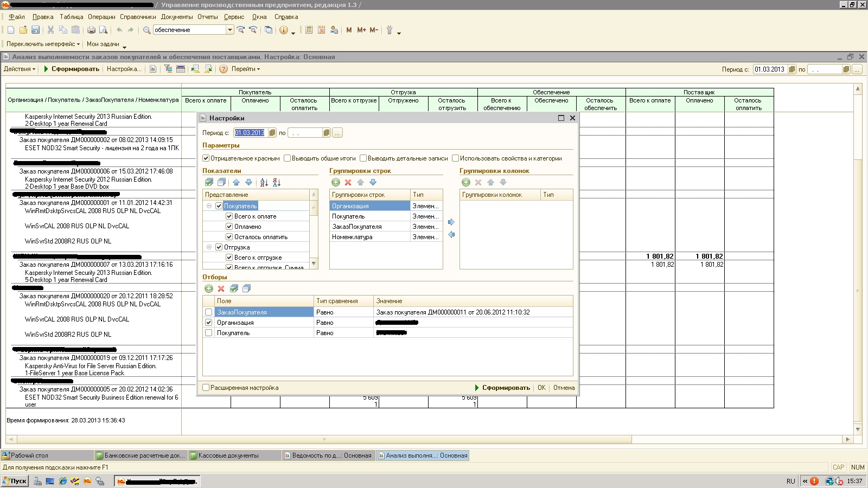Viewport: 868px width, 488px height.
Task: Click the RU language indicator in system tray
Action: click(790, 481)
